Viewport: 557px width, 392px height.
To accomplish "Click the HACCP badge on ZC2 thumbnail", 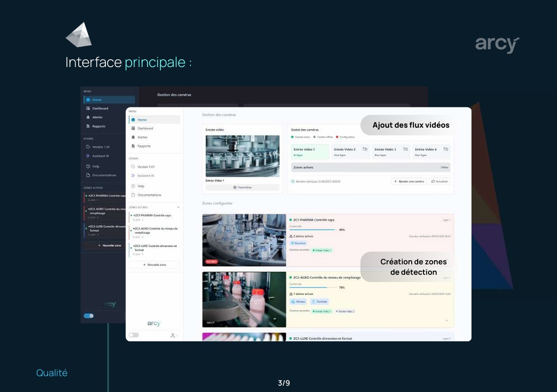I will coord(210,323).
